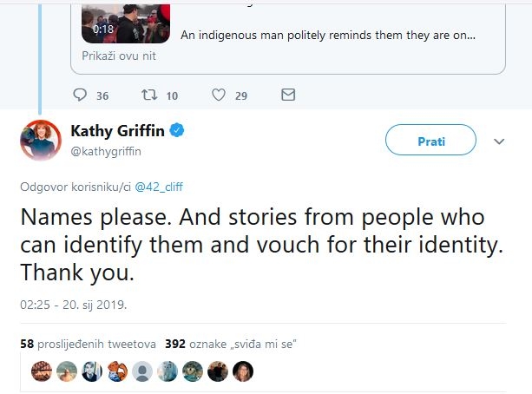Open direct message envelope icon
This screenshot has width=532, height=394.
point(289,95)
